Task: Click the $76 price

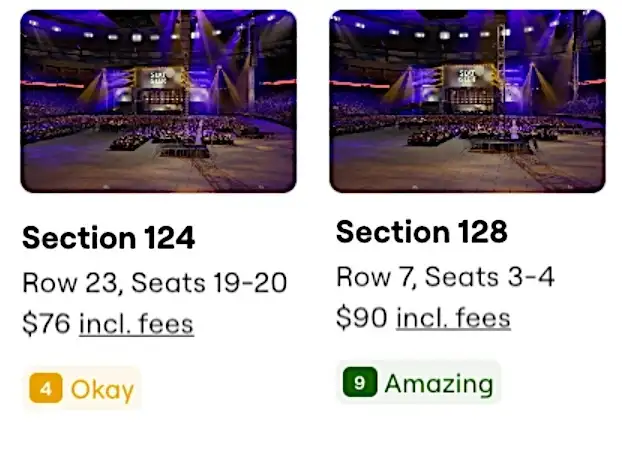Action: 47,324
